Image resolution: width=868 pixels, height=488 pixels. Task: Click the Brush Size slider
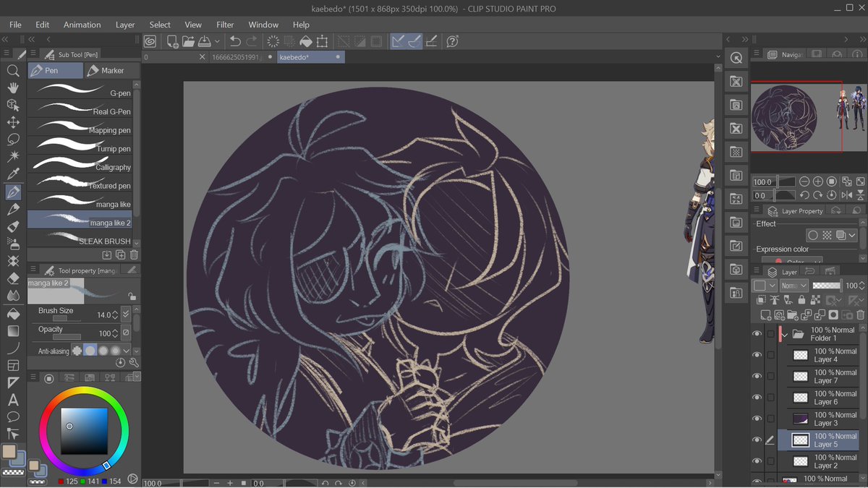tap(66, 318)
